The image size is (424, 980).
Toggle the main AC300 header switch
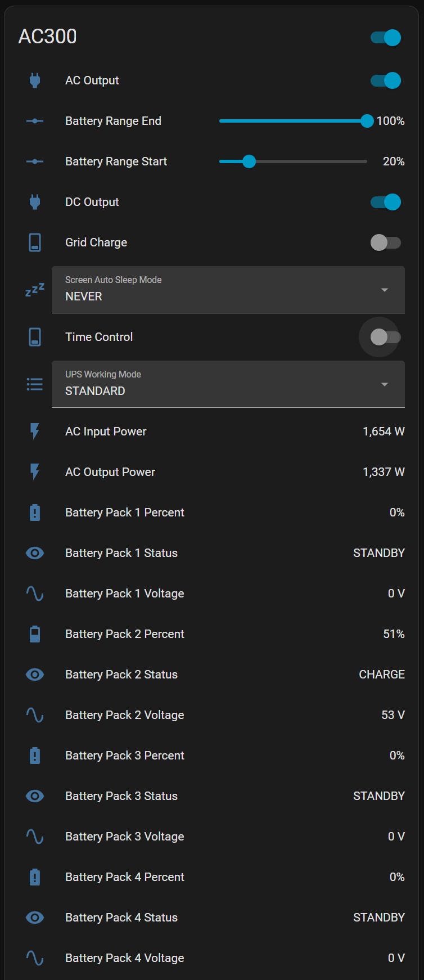point(386,38)
